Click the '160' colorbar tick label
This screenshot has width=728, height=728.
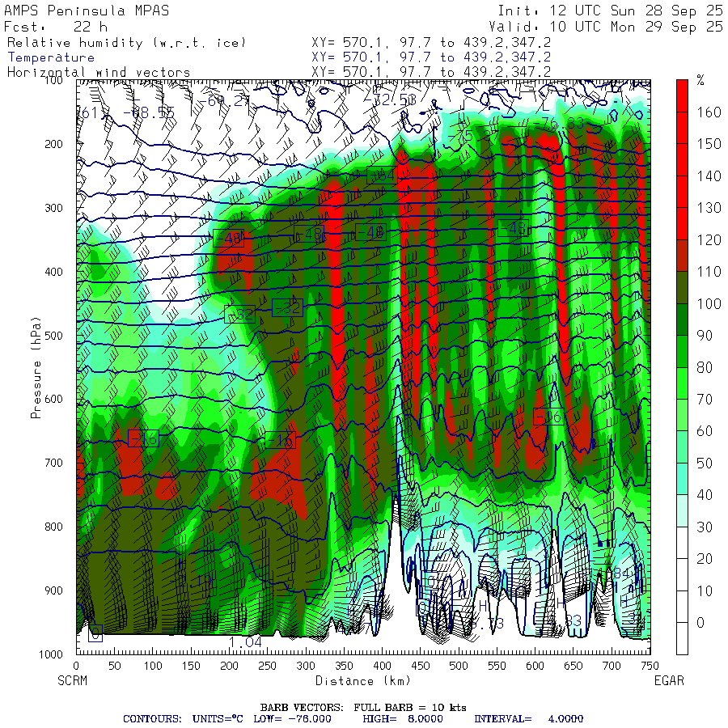pyautogui.click(x=709, y=112)
